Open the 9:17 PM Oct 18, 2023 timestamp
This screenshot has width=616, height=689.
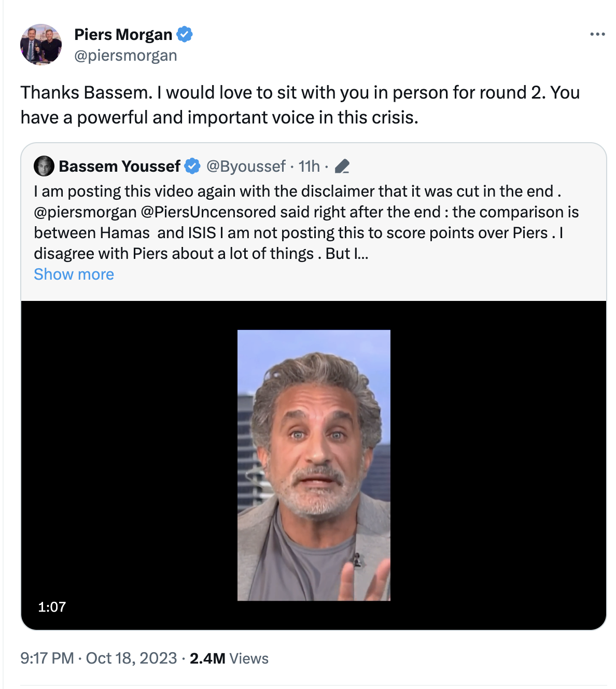coord(99,658)
